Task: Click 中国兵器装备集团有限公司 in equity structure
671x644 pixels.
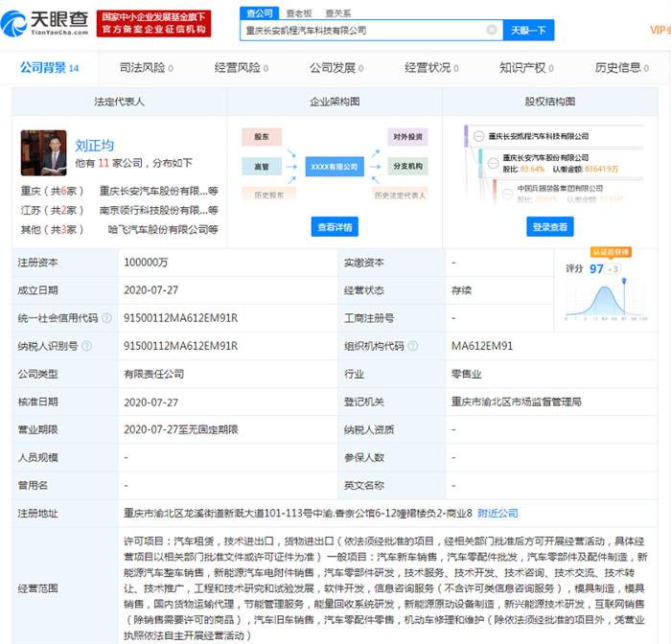Action: [560, 188]
